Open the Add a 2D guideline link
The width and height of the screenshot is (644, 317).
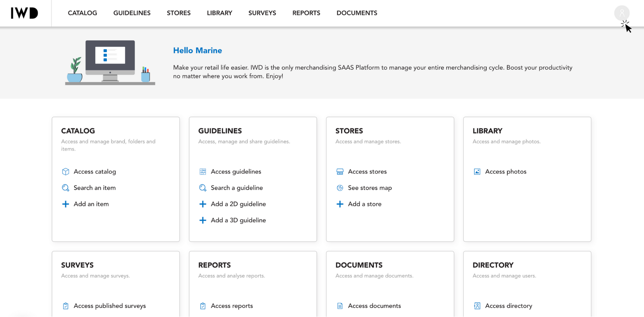238,204
